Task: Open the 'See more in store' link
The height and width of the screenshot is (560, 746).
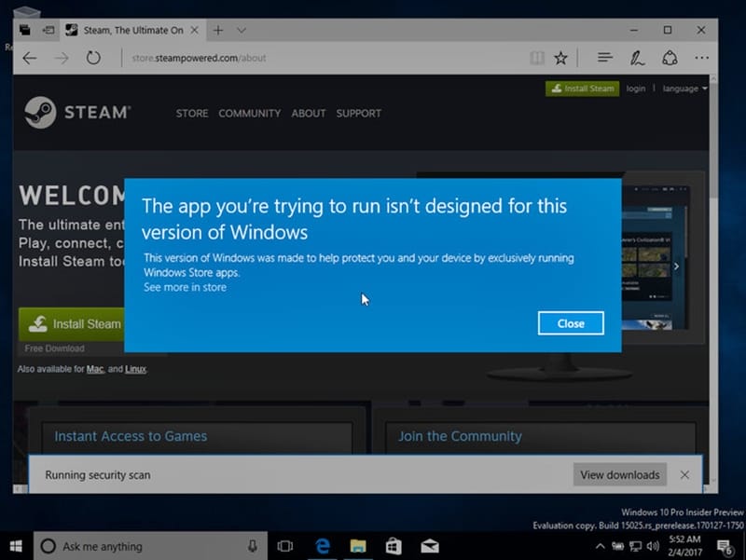Action: tap(185, 287)
